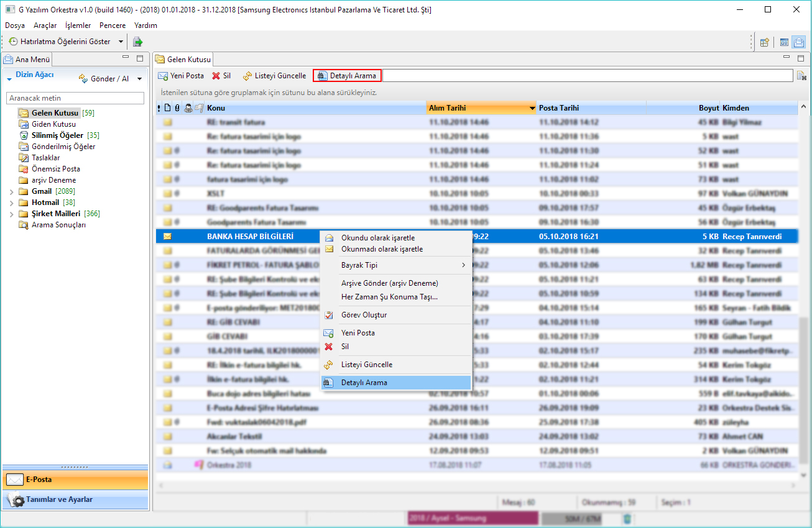Screen dimensions: 812x528
Task: Open the Bayrak Tipi submenu
Action: pyautogui.click(x=396, y=265)
